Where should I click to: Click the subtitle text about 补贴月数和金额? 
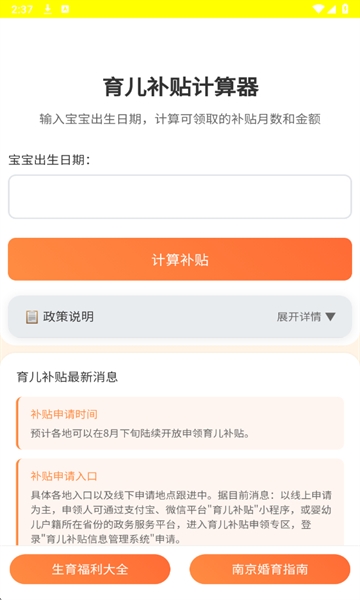[180, 119]
